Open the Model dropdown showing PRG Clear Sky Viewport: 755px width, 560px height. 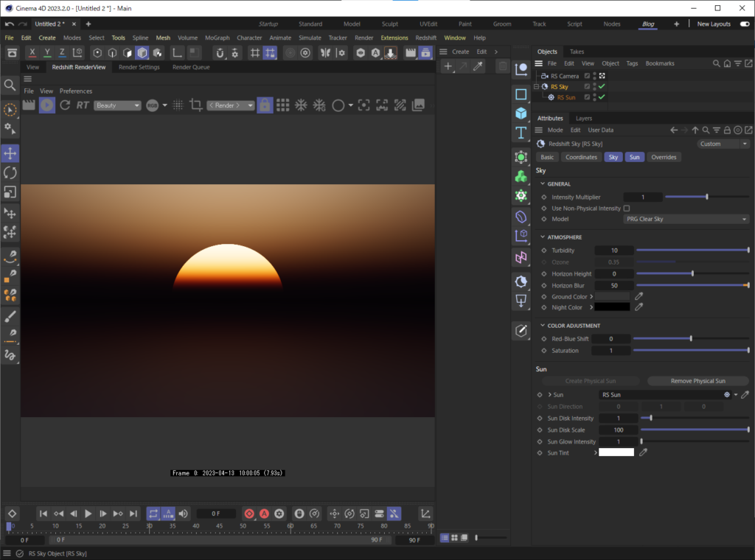coord(686,219)
